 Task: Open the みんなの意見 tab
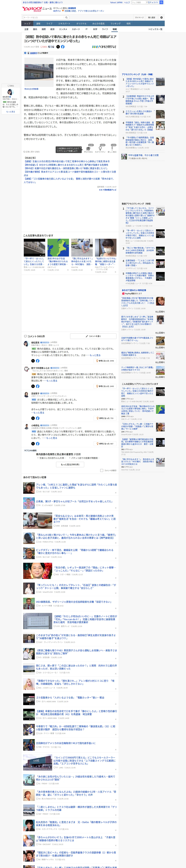click(99, 24)
